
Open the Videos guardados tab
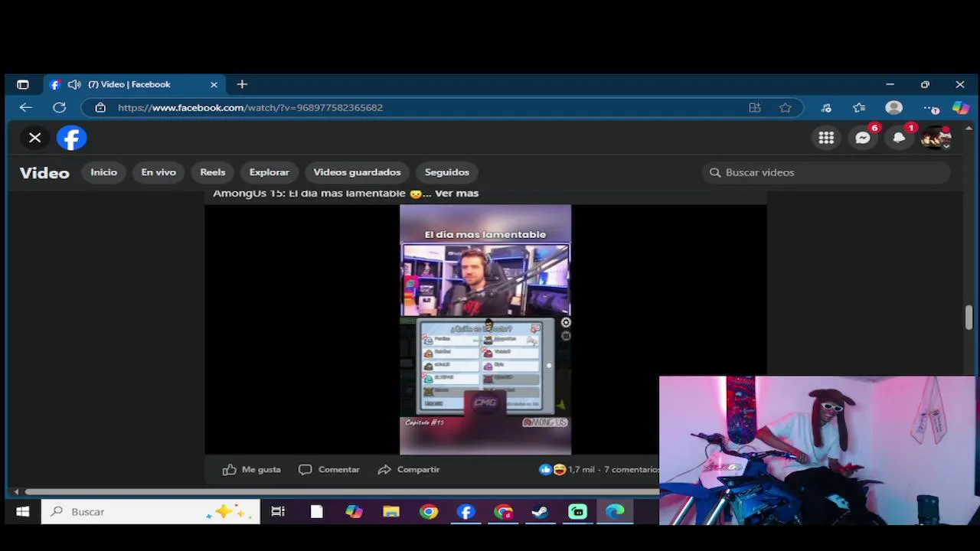357,172
